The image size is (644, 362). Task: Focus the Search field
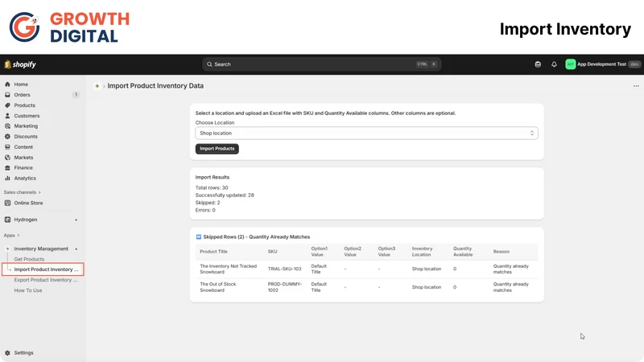pyautogui.click(x=321, y=64)
